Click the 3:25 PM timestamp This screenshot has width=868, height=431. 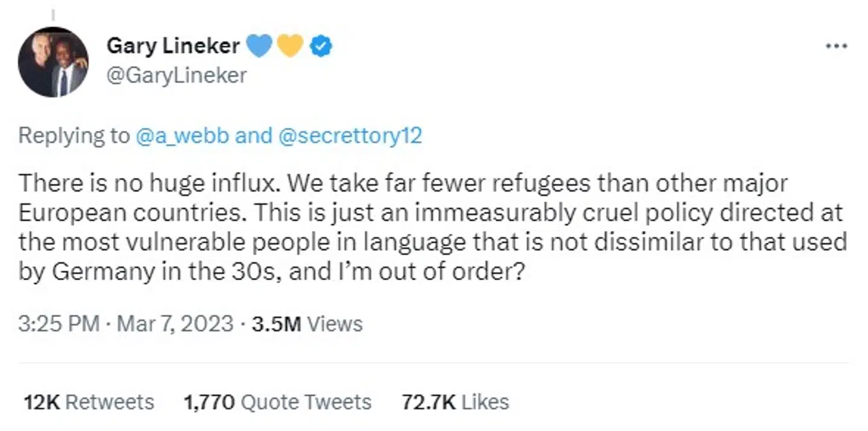(58, 324)
